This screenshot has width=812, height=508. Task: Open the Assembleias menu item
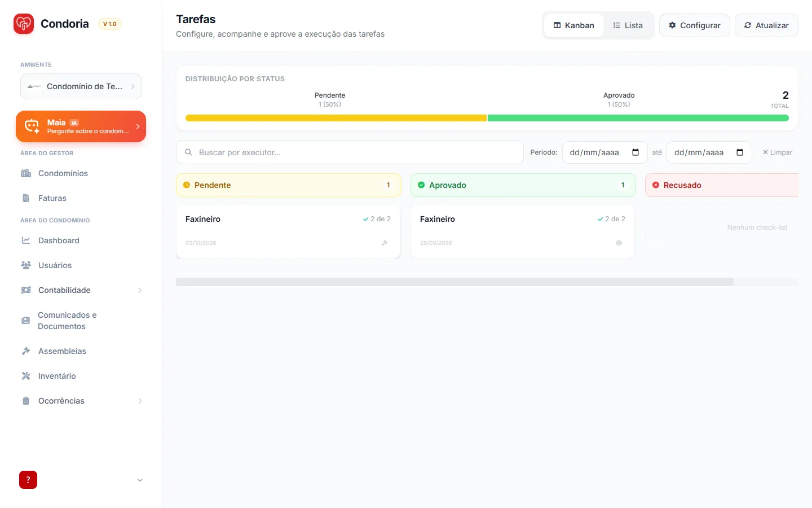(81, 351)
